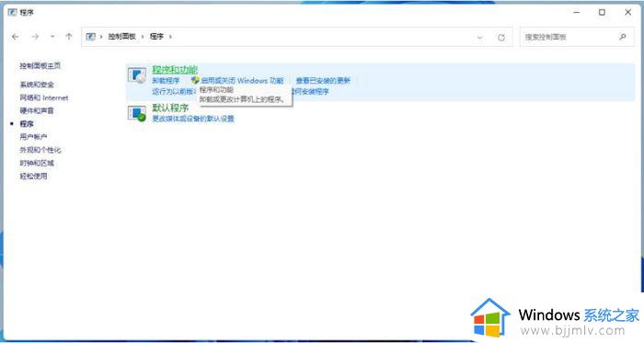
Task: Open 网络和 Internet category
Action: (44, 97)
